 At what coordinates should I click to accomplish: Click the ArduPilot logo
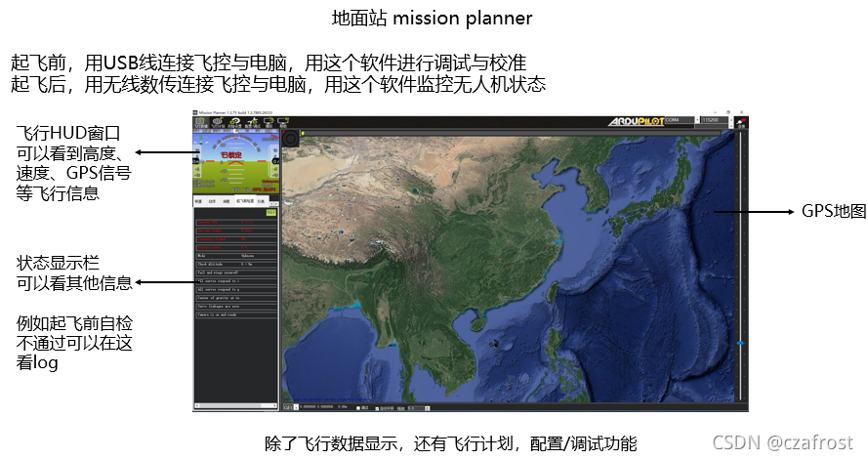[636, 121]
